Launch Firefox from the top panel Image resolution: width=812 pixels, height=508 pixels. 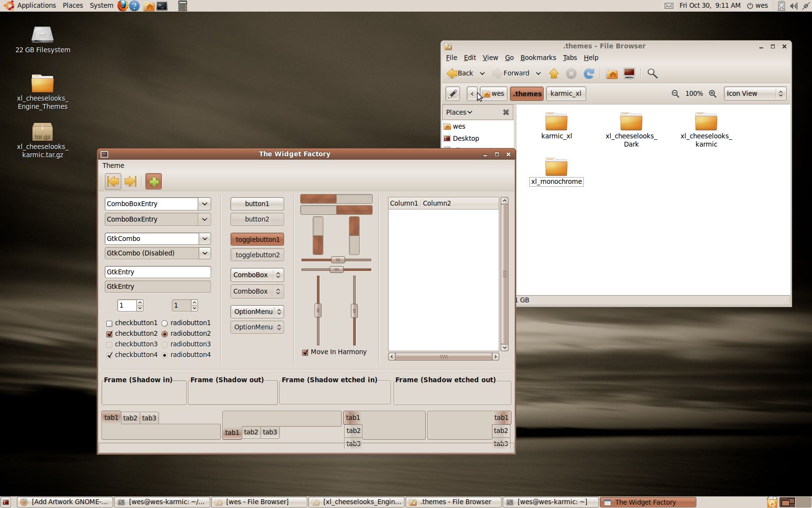pyautogui.click(x=123, y=6)
